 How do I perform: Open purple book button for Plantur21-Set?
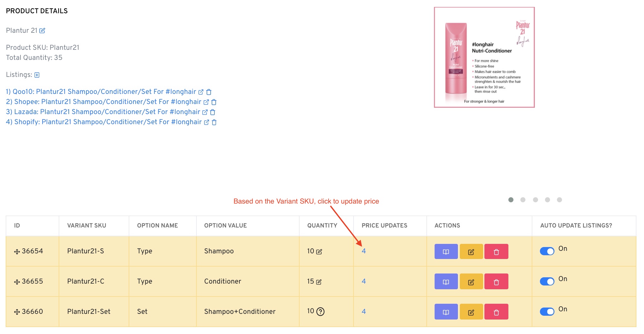coord(446,312)
